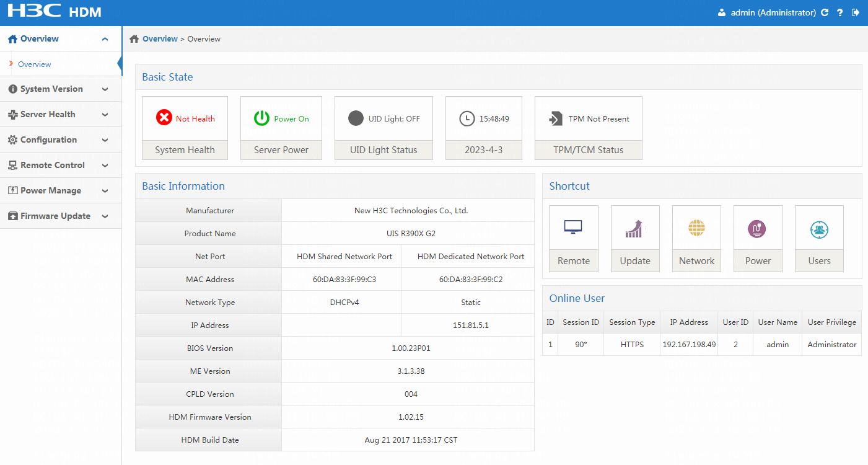The image size is (868, 465).
Task: Expand Firmware Update chevron
Action: (x=105, y=216)
